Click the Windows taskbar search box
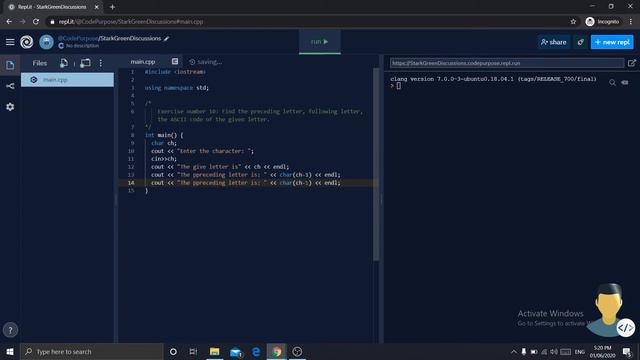 [91, 351]
